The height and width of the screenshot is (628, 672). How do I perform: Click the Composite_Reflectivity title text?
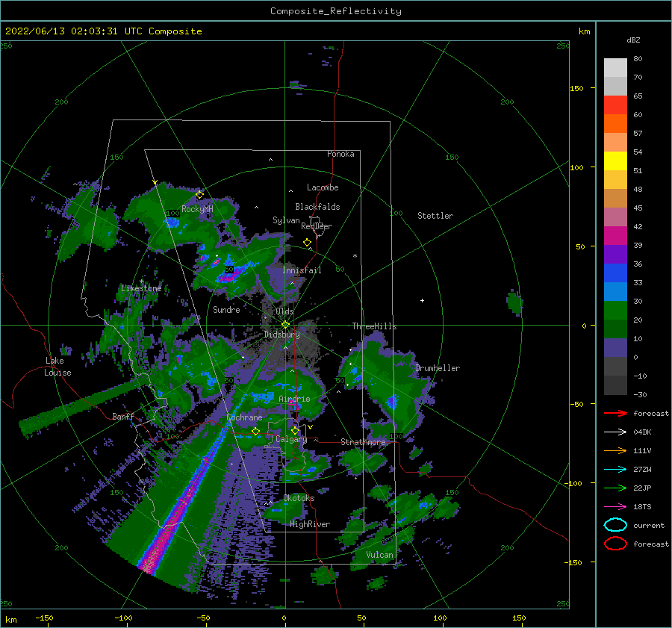click(335, 11)
